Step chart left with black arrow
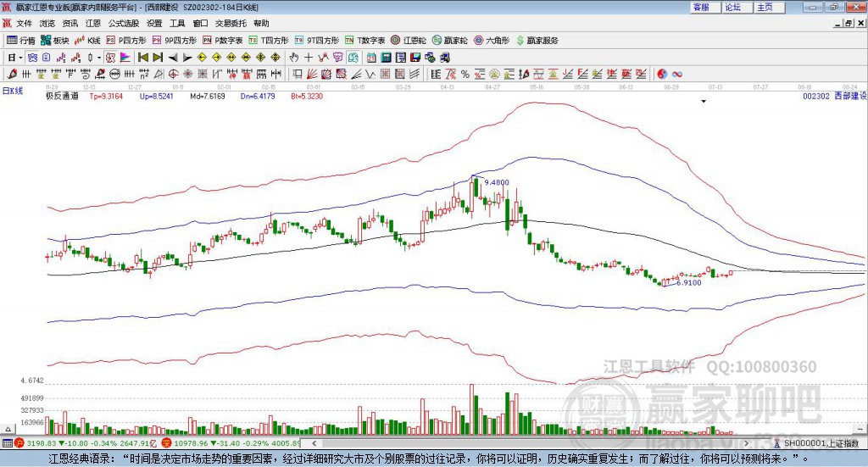 coord(173,58)
